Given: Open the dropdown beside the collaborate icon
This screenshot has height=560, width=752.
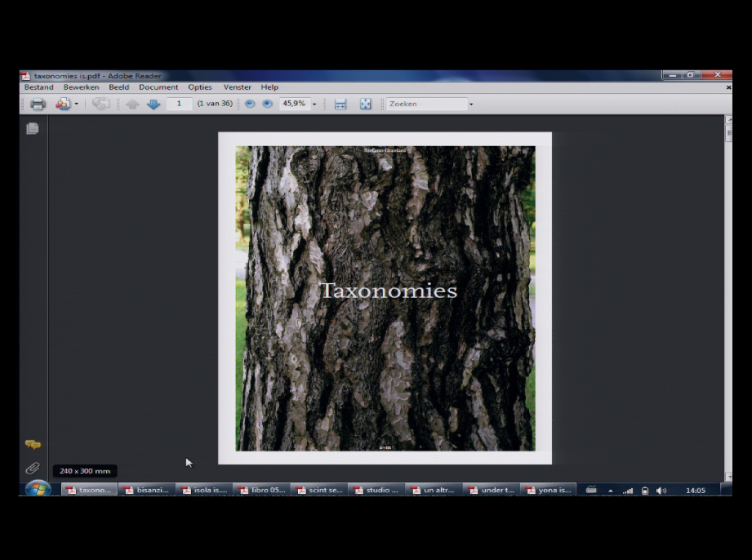Looking at the screenshot, I should click(x=76, y=104).
